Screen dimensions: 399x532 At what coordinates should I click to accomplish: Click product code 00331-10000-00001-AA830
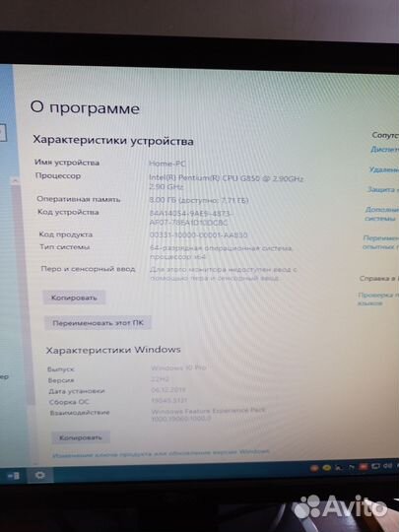pyautogui.click(x=198, y=234)
